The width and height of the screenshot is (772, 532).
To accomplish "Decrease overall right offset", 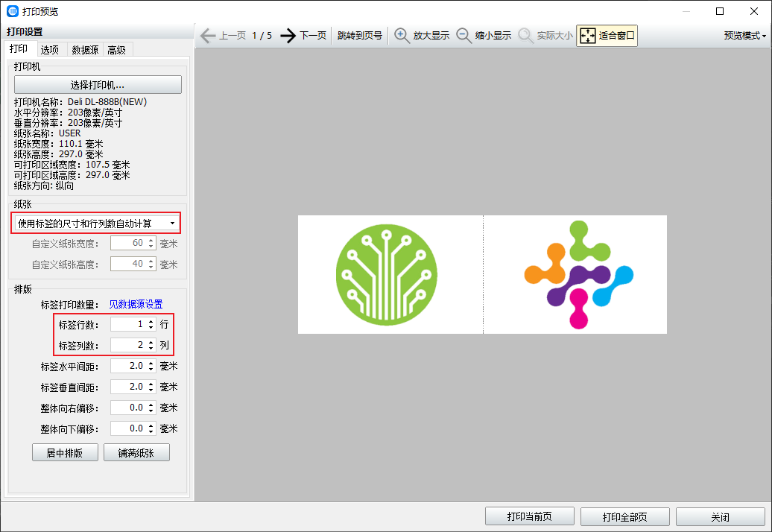I will 151,411.
